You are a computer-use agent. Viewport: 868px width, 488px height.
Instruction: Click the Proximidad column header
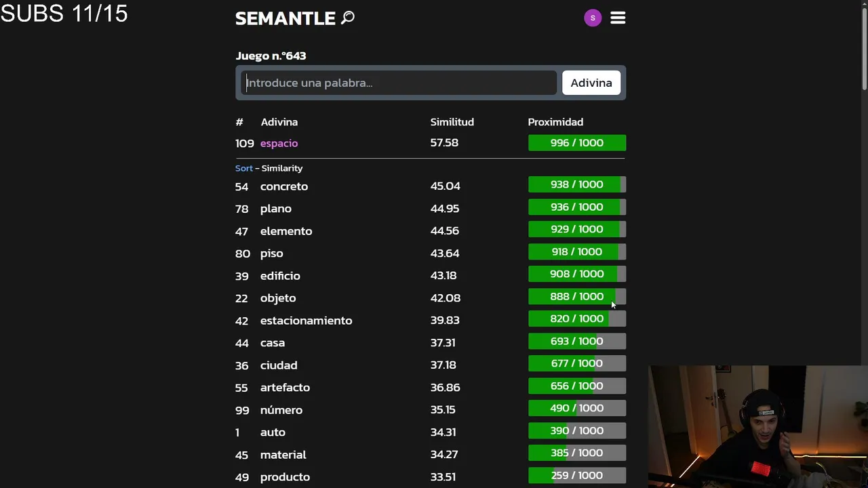coord(555,122)
